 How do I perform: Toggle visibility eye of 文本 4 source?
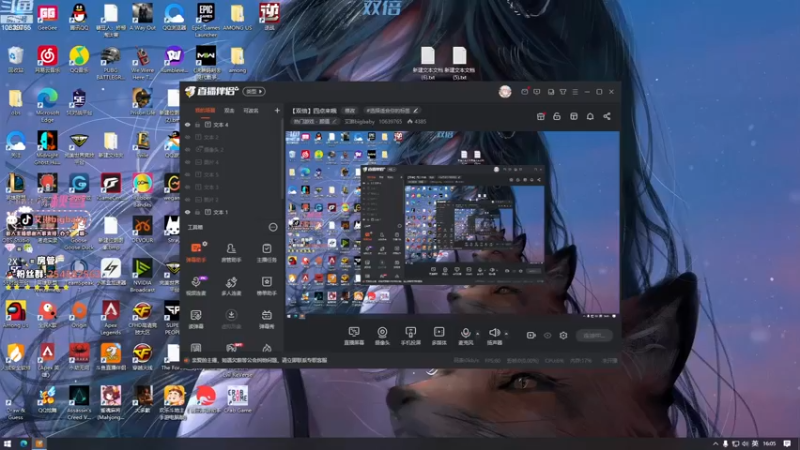coord(188,124)
